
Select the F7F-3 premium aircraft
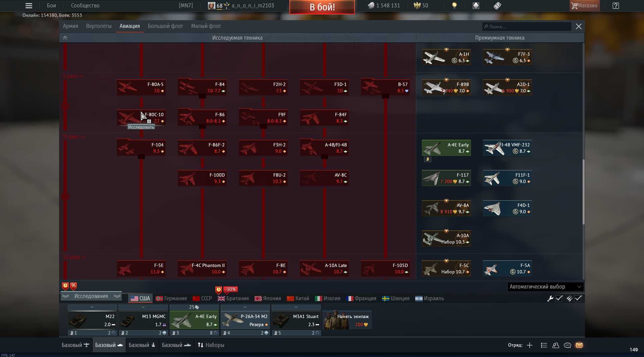click(507, 57)
